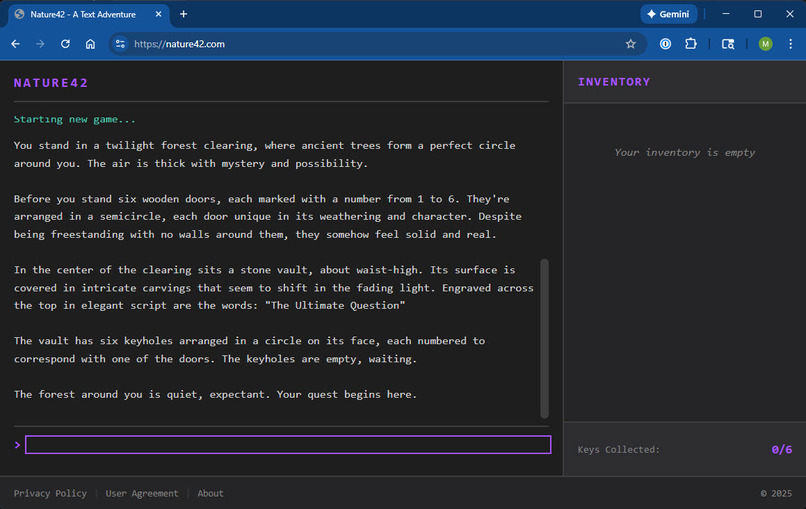
Task: Open the password manager extension icon
Action: coord(666,44)
